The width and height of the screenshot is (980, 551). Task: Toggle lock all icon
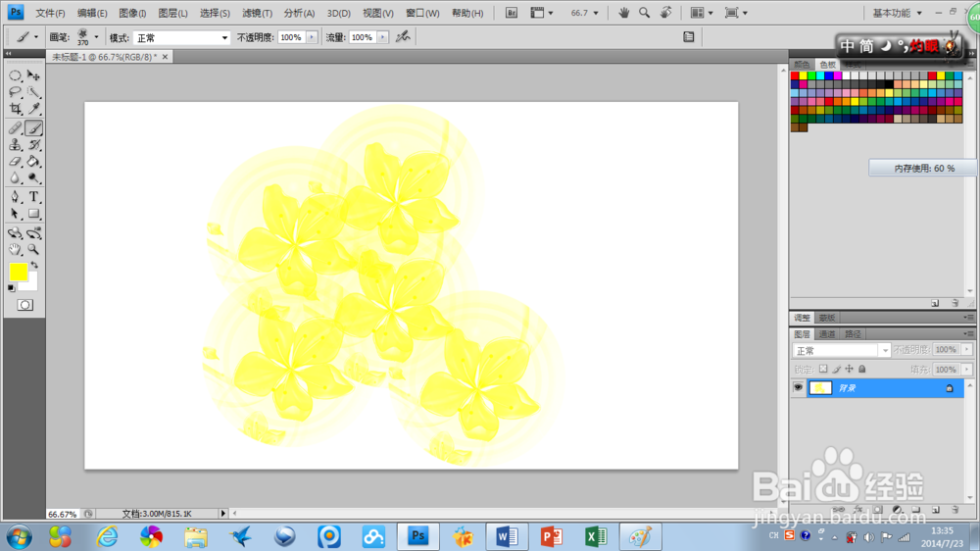[x=861, y=369]
